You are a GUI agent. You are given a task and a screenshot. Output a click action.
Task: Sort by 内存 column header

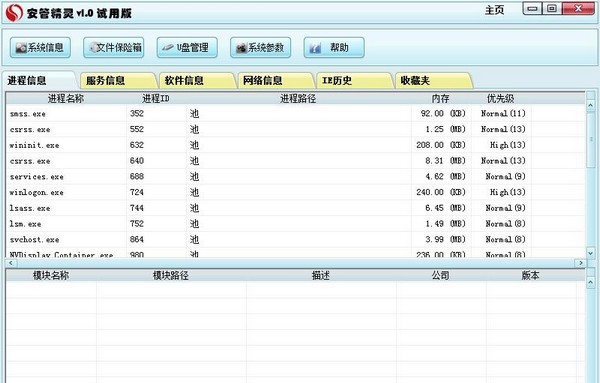coord(441,98)
